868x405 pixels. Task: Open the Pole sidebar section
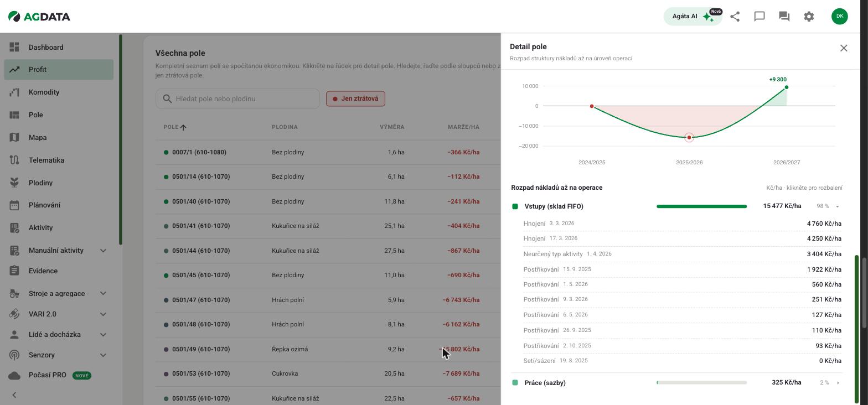(x=59, y=115)
